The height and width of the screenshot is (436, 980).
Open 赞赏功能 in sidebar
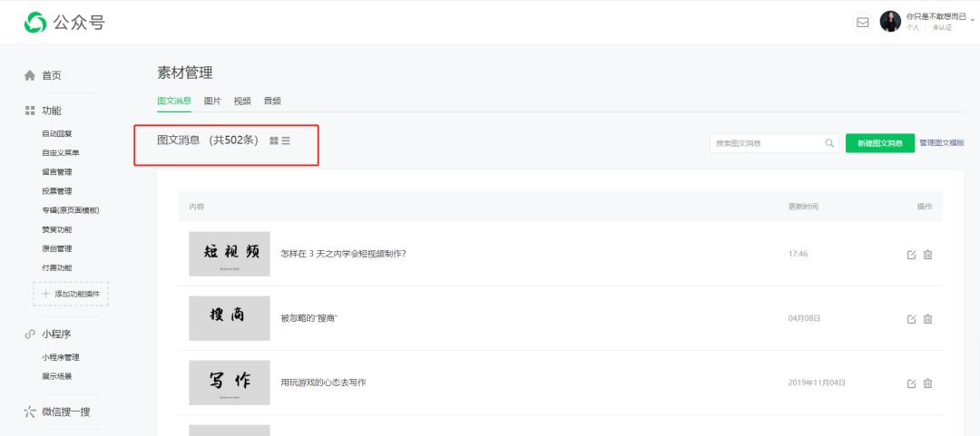coord(57,229)
